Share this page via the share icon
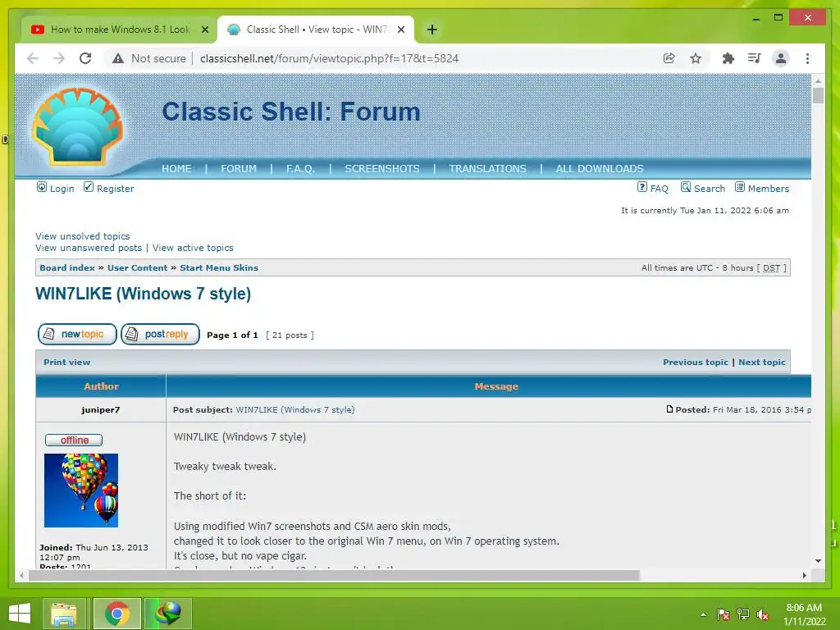The height and width of the screenshot is (630, 840). tap(669, 58)
